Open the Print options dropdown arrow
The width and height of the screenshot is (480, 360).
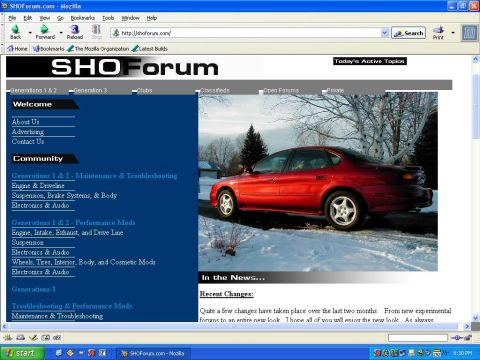pyautogui.click(x=453, y=33)
